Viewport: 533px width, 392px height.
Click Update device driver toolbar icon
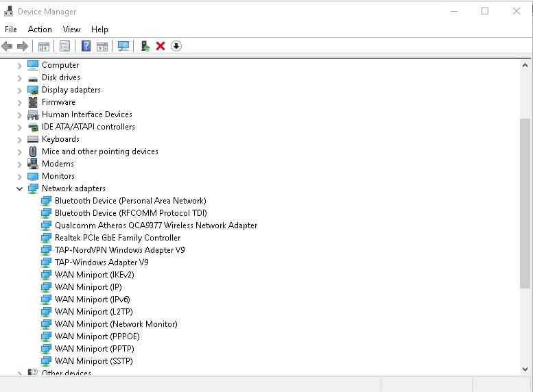145,46
